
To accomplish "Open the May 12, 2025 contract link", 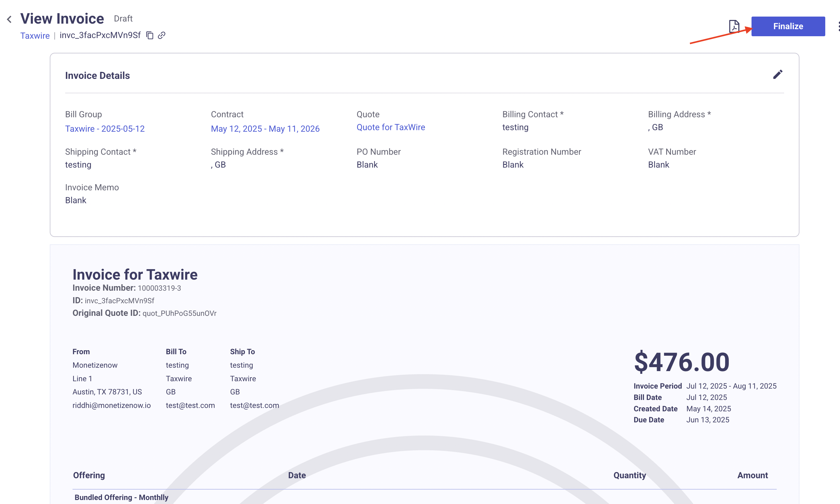I will pyautogui.click(x=265, y=129).
